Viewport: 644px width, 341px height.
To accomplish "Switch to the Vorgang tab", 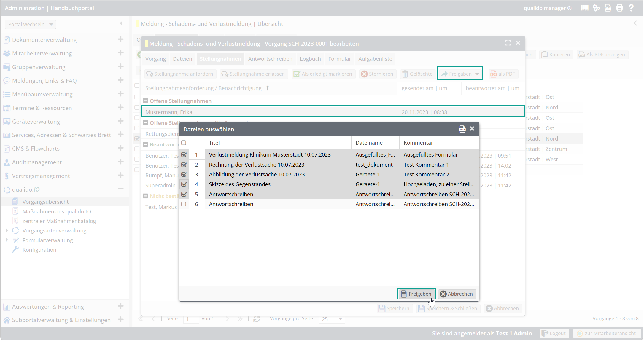I will point(155,59).
